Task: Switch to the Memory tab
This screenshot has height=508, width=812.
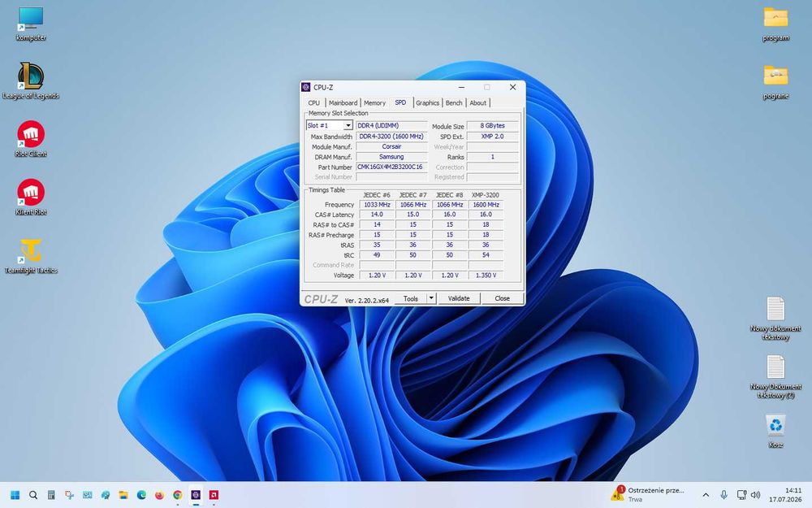Action: [x=374, y=102]
